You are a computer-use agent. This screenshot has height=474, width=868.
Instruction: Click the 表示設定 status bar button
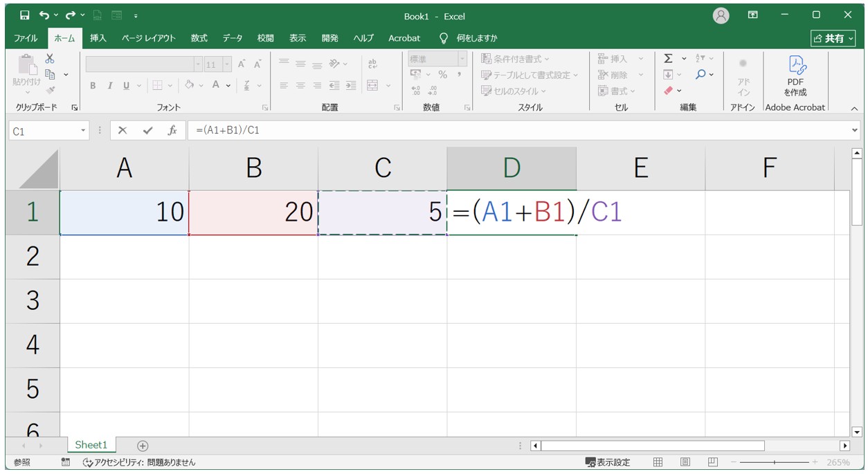[608, 462]
